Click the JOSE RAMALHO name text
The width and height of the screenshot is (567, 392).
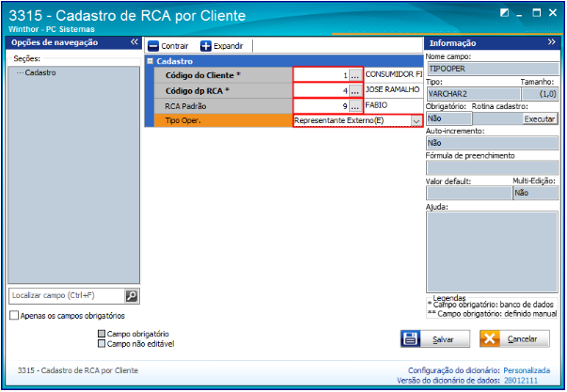tap(392, 89)
